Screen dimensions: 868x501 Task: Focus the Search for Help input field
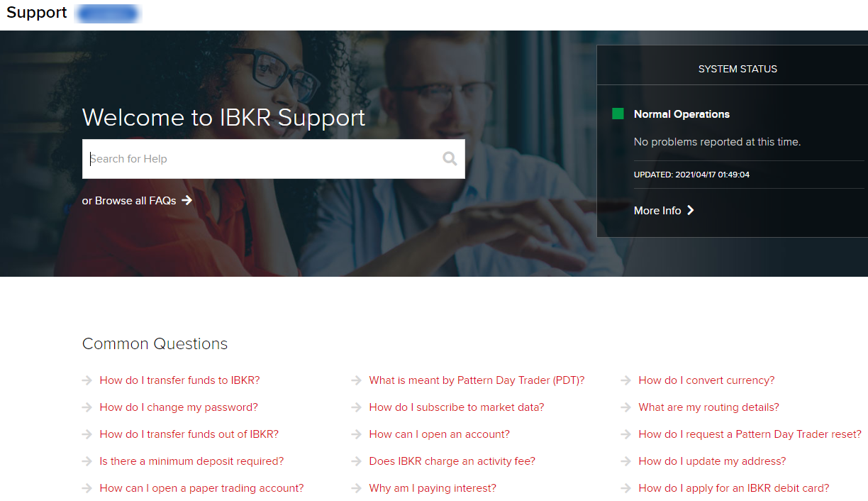[x=274, y=159]
